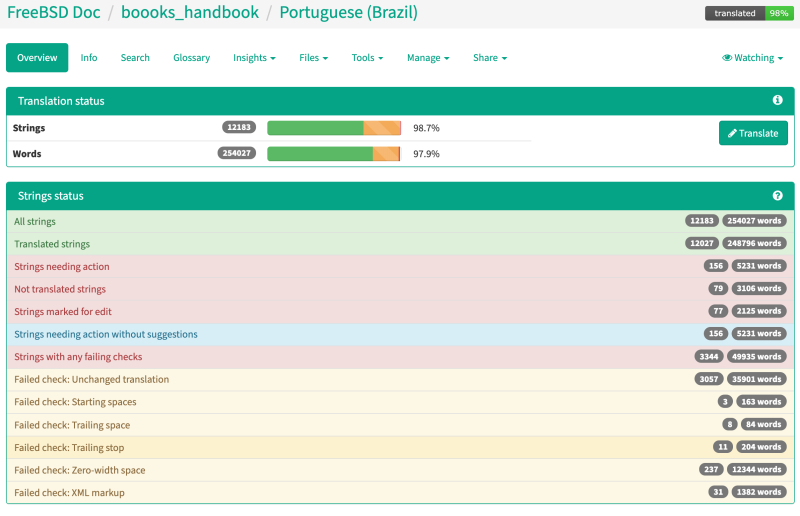Click the info icon in Translation status header

point(777,100)
